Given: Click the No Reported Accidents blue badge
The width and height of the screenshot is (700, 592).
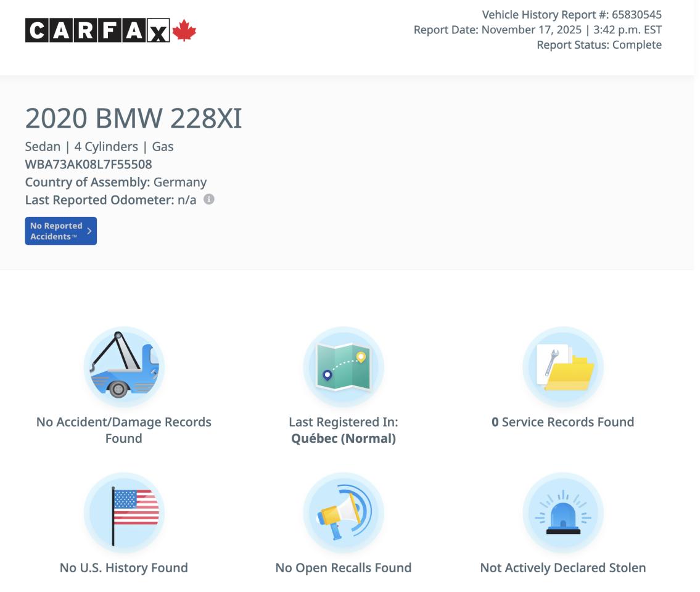Looking at the screenshot, I should pos(60,230).
